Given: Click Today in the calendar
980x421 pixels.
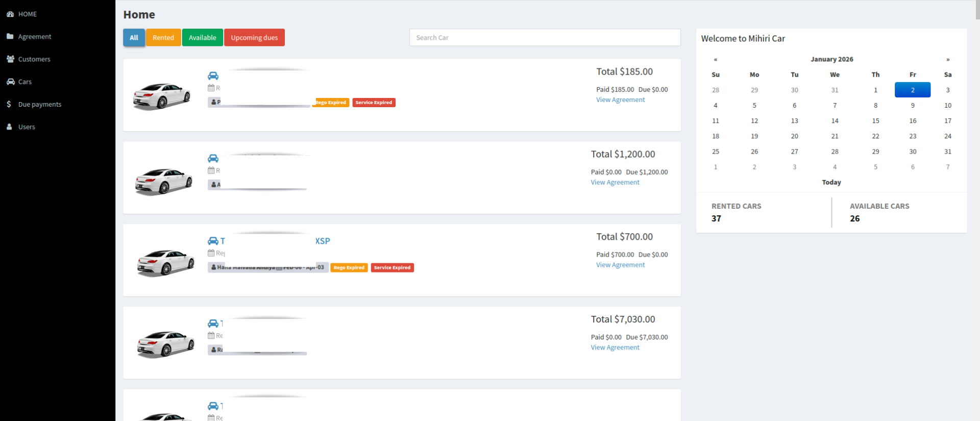Looking at the screenshot, I should pos(831,182).
